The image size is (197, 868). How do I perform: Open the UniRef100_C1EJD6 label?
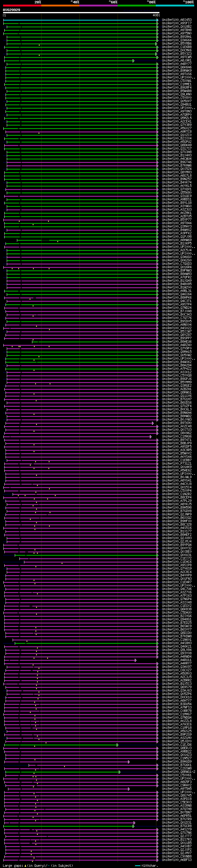point(177,745)
